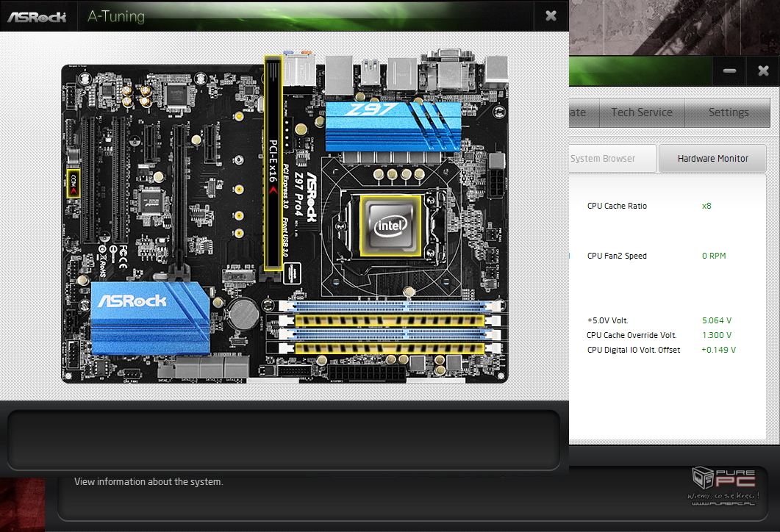The width and height of the screenshot is (780, 532).
Task: Close the background A-Tuning main window
Action: pyautogui.click(x=763, y=71)
